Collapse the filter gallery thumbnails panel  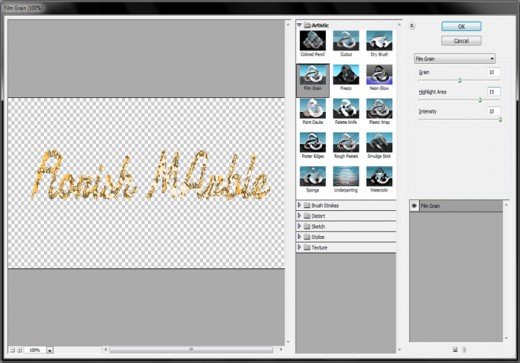412,26
